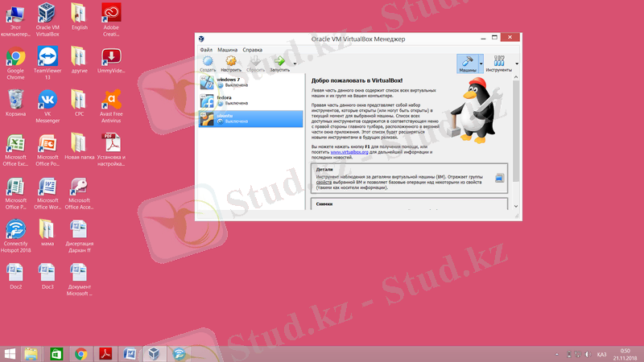
Task: Open Этот компьютер desktop icon
Action: [x=15, y=19]
